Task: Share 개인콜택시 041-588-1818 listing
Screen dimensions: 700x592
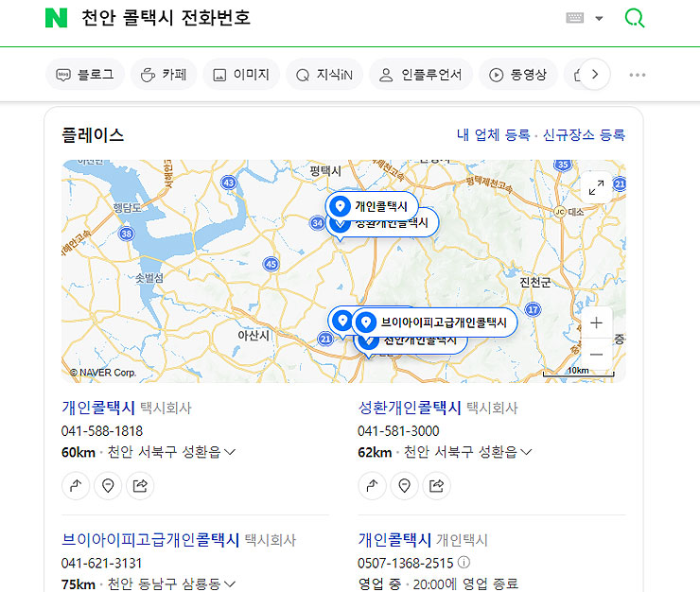Action: coord(140,485)
